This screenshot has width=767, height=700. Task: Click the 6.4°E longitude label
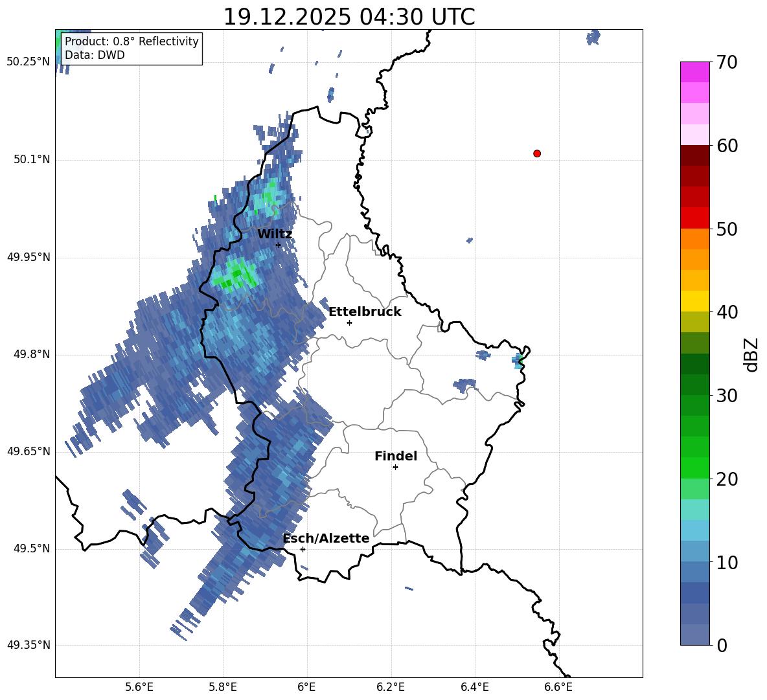pos(474,687)
